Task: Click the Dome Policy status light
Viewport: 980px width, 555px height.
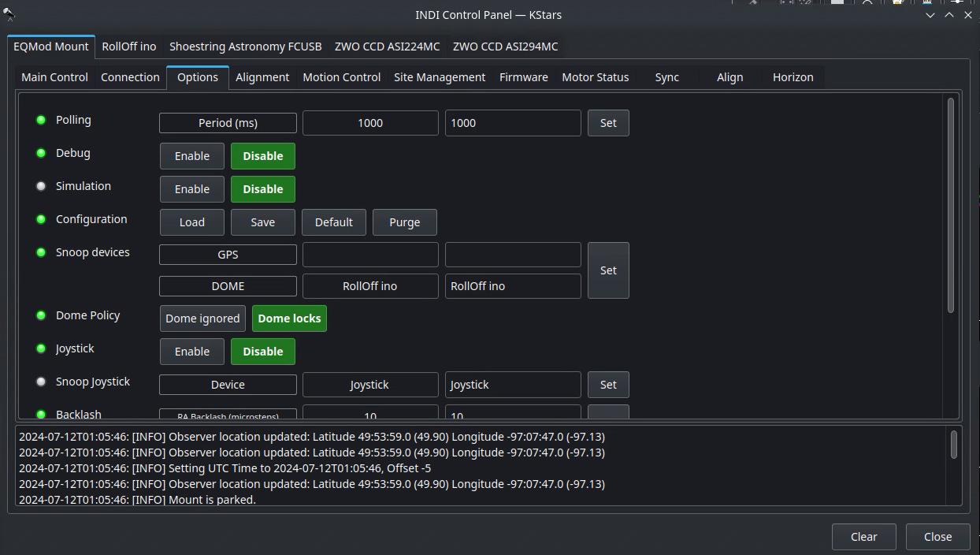Action: [41, 315]
